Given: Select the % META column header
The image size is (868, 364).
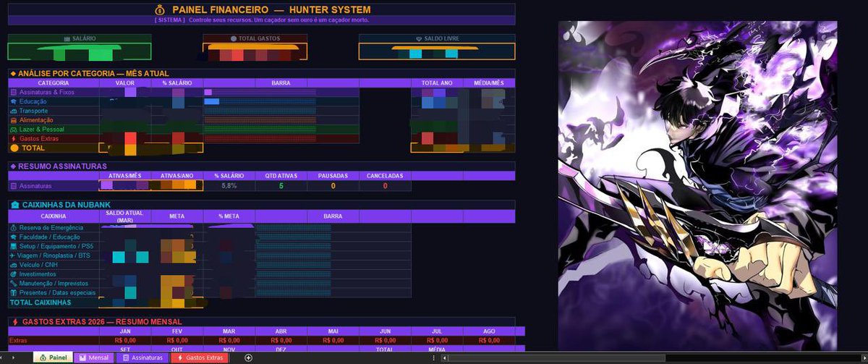Looking at the screenshot, I should 229,216.
